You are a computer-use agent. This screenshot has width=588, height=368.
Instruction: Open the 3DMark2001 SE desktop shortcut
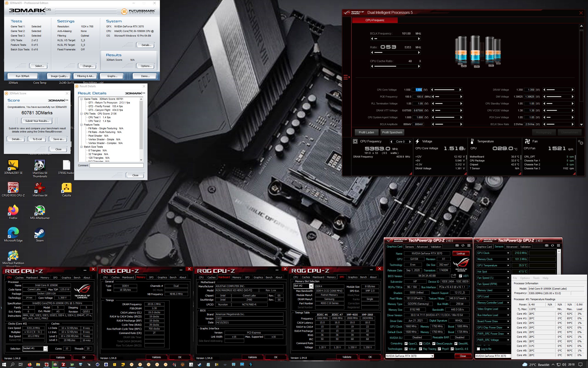[13, 167]
